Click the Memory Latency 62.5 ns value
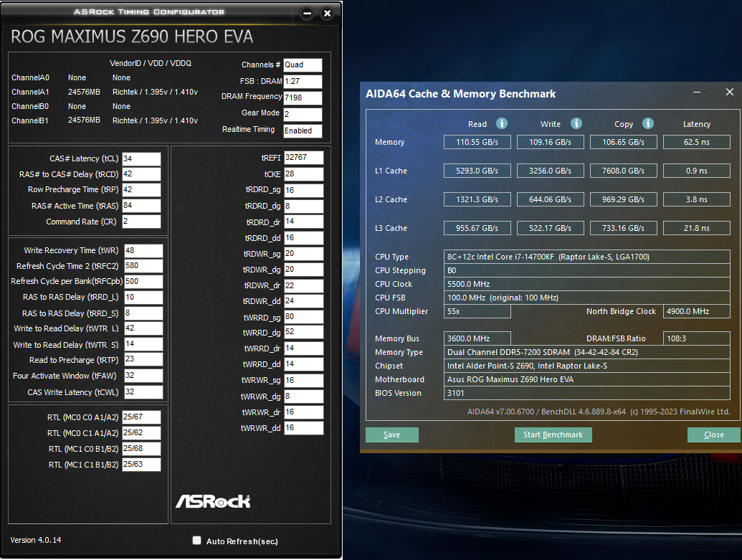Screen dimensions: 742x560 697,142
